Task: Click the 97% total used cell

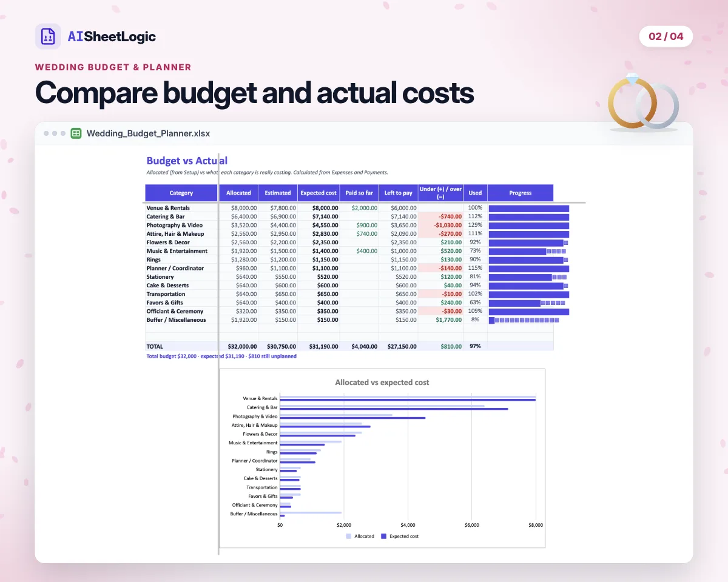Action: (475, 346)
